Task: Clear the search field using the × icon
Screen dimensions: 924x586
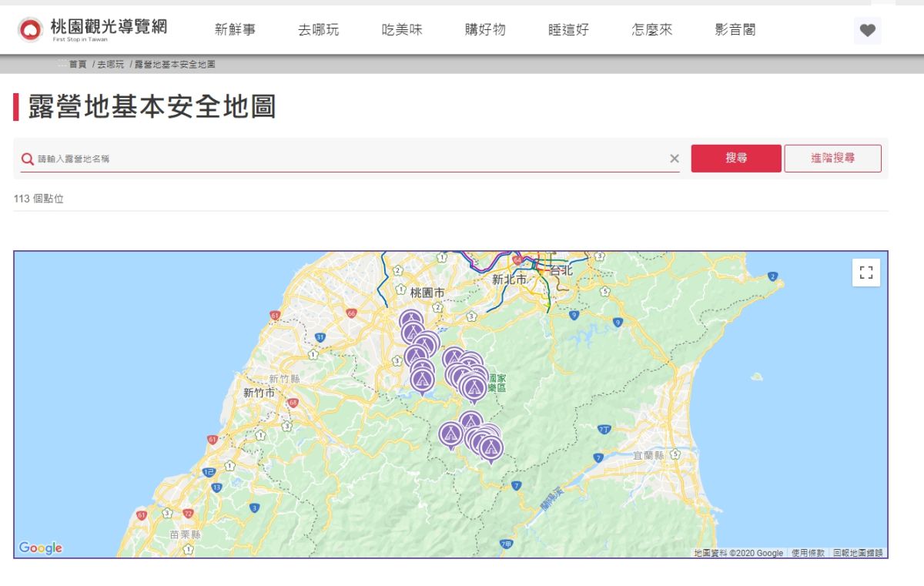Action: coord(675,159)
